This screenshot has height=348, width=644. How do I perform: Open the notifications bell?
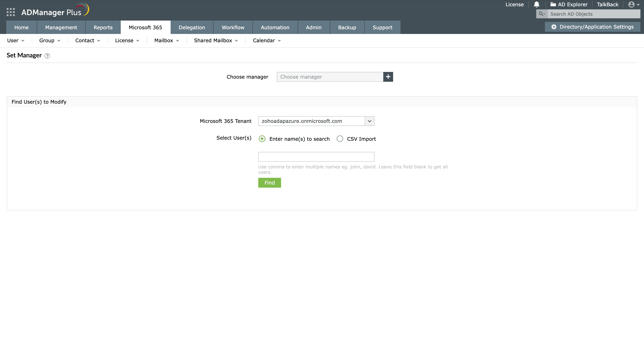point(537,4)
